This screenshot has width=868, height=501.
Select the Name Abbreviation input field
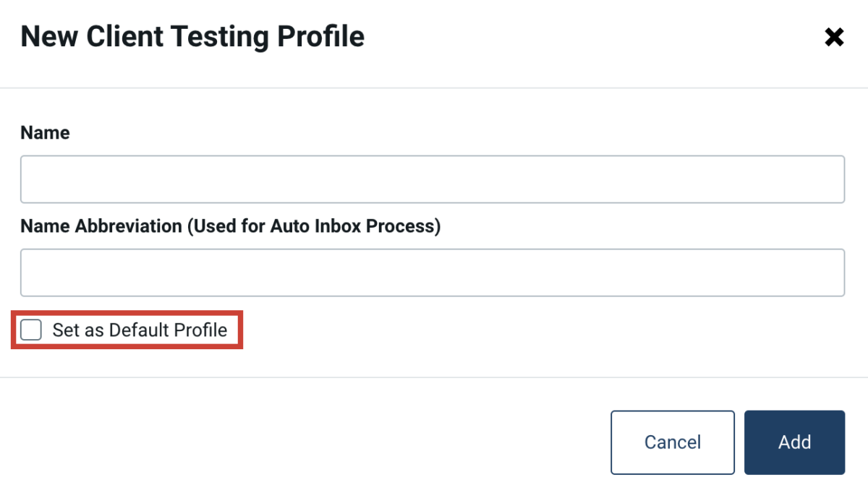click(433, 272)
